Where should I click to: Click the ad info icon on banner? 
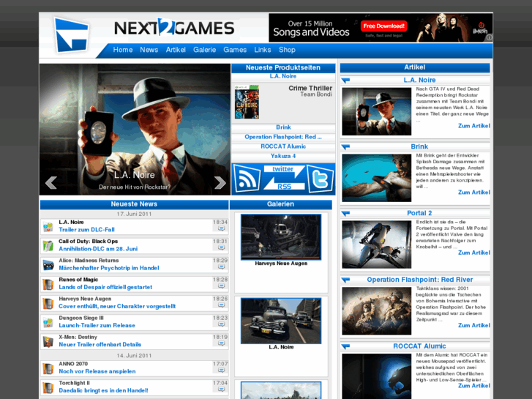[489, 38]
